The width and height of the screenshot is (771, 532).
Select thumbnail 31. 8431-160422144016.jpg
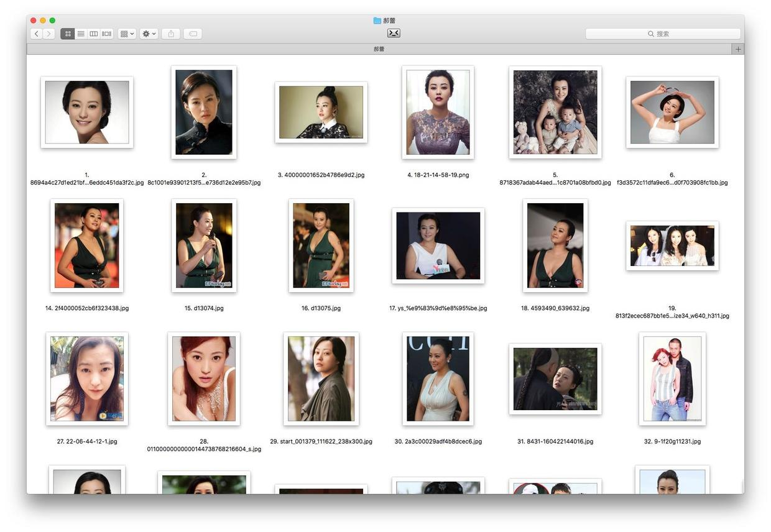(555, 378)
